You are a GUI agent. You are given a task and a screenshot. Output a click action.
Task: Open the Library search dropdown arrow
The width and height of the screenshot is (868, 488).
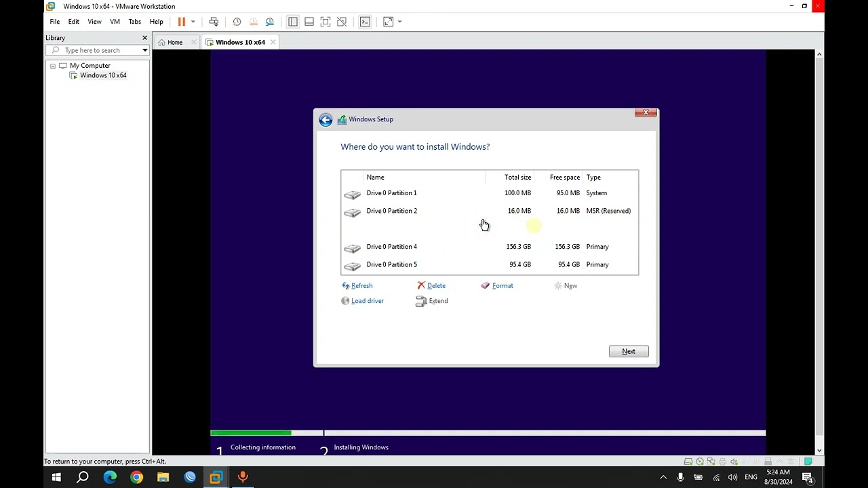(144, 50)
